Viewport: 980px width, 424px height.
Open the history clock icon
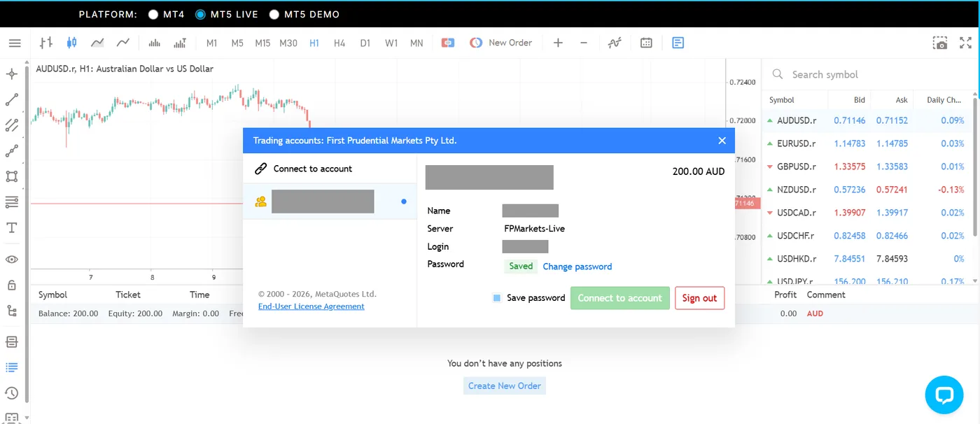(x=12, y=393)
